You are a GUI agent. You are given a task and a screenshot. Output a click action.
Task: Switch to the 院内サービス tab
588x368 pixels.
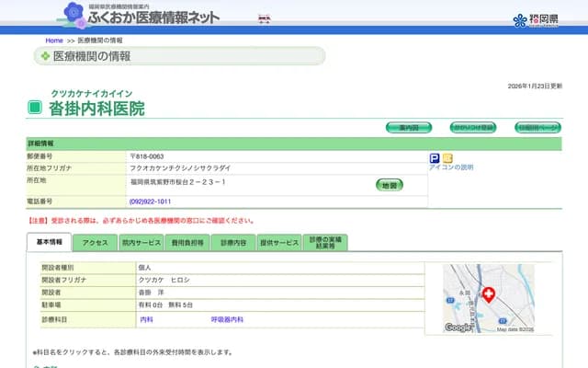pos(141,243)
